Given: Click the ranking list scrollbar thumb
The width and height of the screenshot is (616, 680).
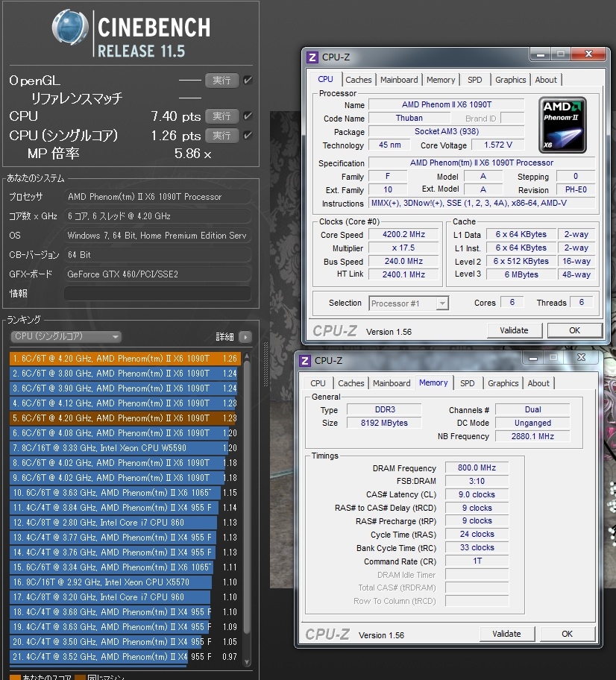Looking at the screenshot, I should tap(247, 498).
